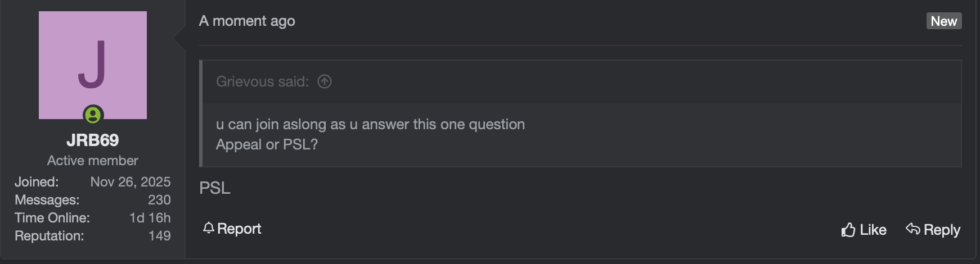Viewport: 980px width, 264px height.
Task: Reply to the post using the Reply label
Action: (942, 230)
